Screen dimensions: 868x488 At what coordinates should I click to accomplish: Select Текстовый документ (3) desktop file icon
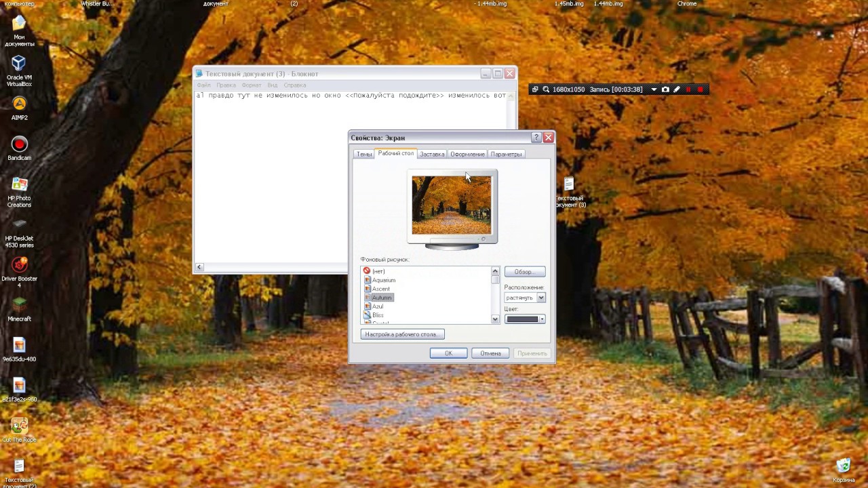[x=570, y=192]
